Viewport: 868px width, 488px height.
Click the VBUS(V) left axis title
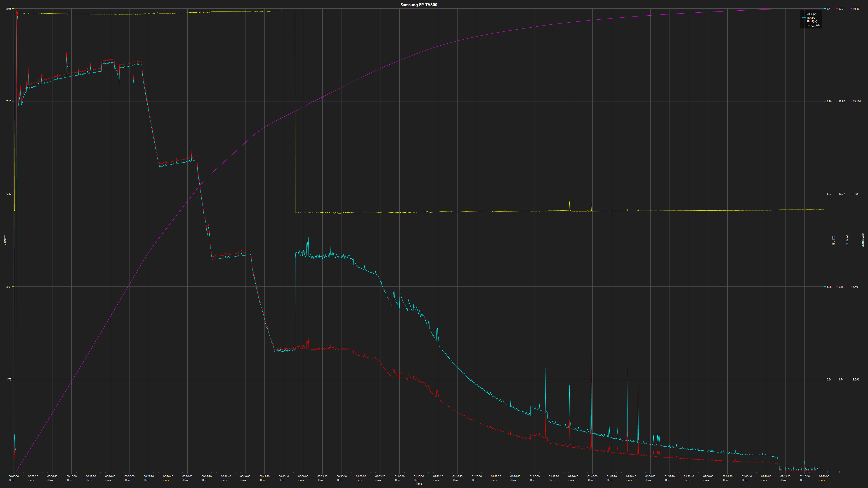(5, 240)
